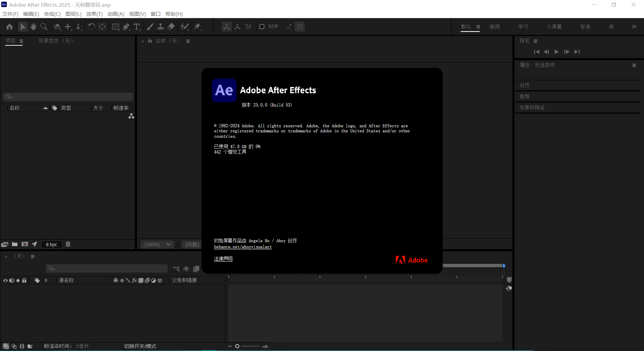Toggle the 对齐 snapping checkbox
This screenshot has width=644, height=351.
point(262,27)
